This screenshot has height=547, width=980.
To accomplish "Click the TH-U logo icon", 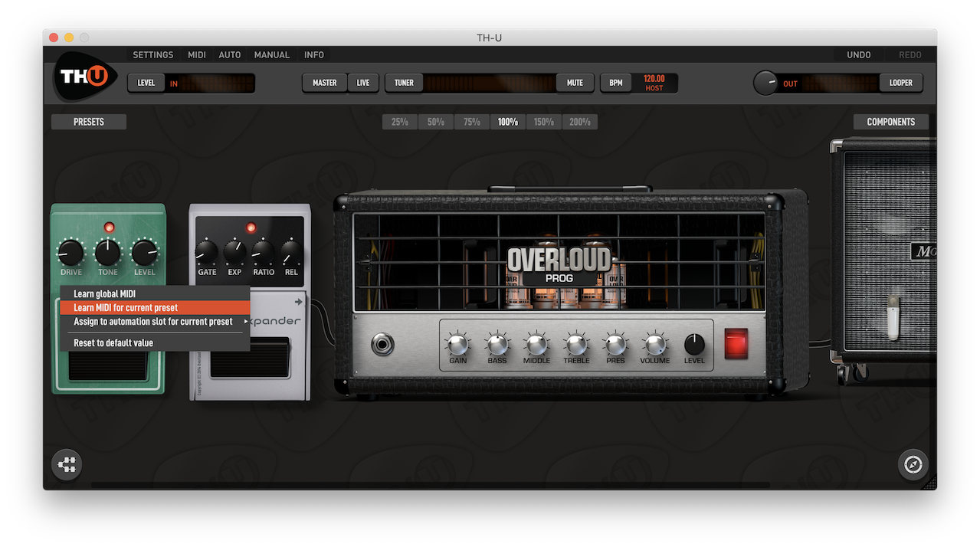I will 85,77.
